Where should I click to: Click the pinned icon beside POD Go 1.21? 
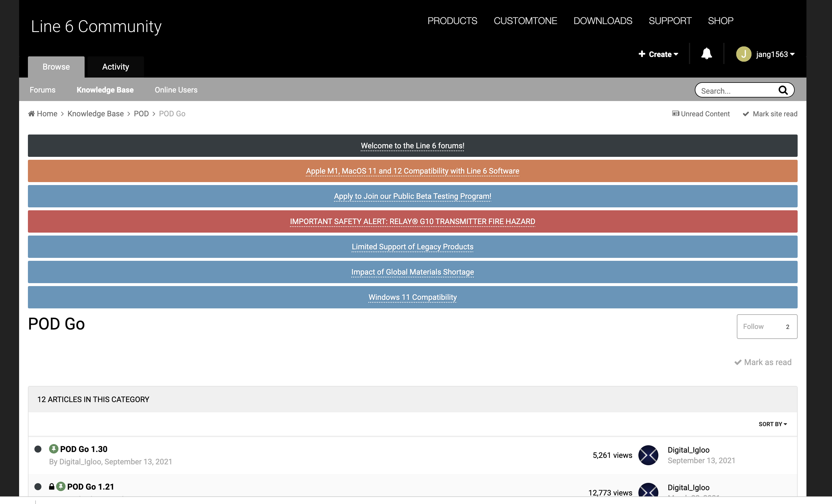click(x=61, y=486)
